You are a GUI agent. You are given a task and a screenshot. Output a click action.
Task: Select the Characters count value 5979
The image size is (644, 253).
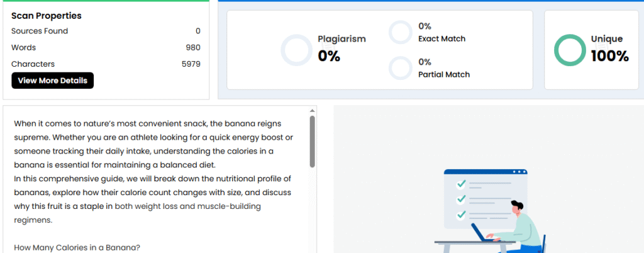tap(191, 64)
